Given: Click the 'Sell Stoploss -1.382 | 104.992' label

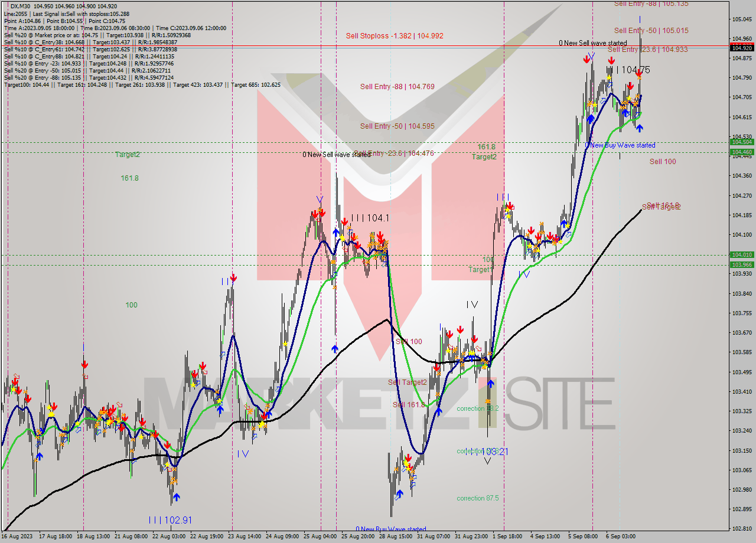Looking at the screenshot, I should click(395, 35).
